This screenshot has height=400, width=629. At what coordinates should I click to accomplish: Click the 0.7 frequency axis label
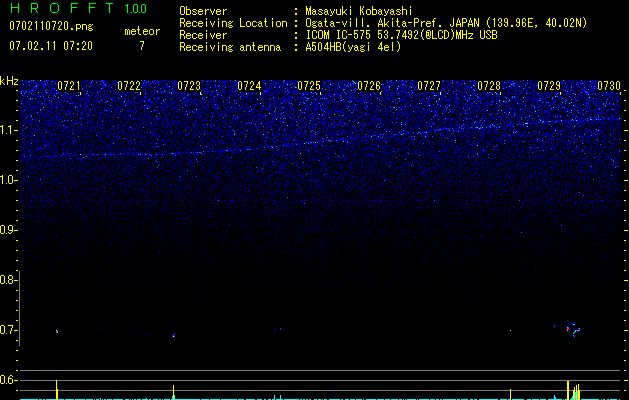pyautogui.click(x=8, y=330)
